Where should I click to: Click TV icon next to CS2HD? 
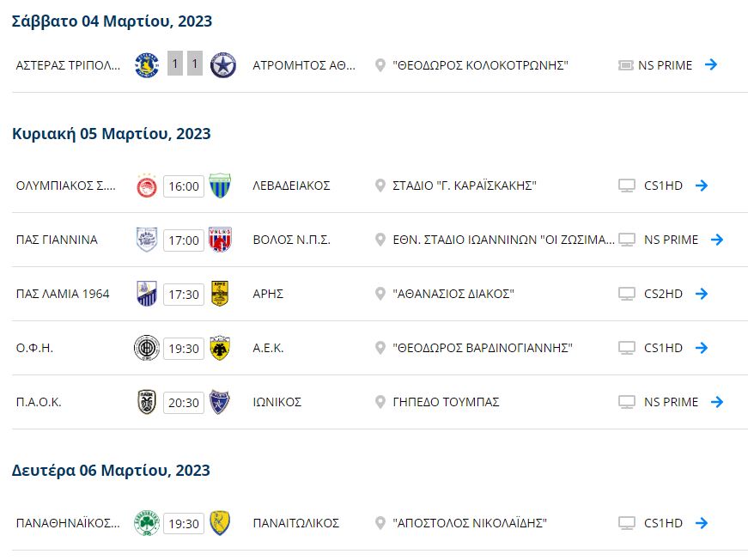coord(627,294)
